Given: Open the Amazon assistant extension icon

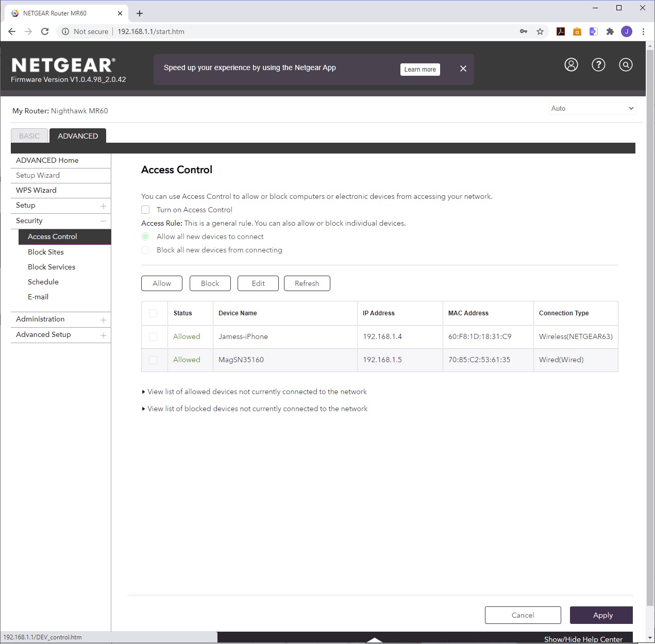Looking at the screenshot, I should pos(577,31).
